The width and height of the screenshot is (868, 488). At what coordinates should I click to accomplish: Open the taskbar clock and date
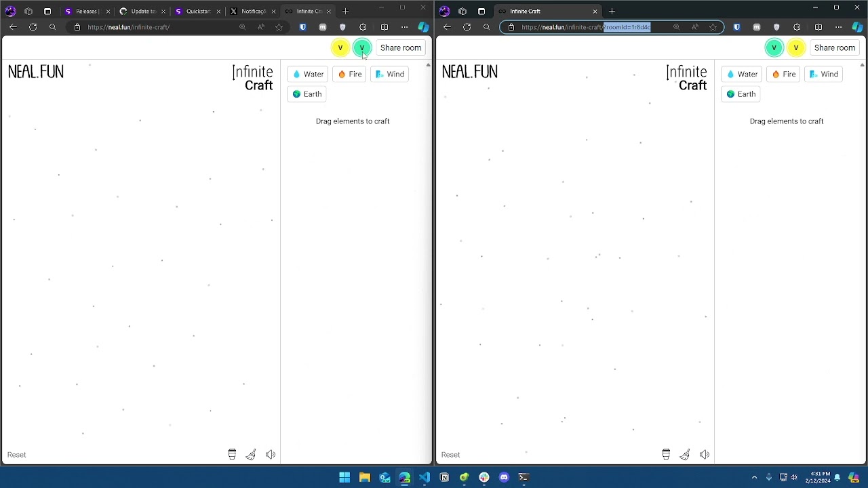(x=819, y=477)
